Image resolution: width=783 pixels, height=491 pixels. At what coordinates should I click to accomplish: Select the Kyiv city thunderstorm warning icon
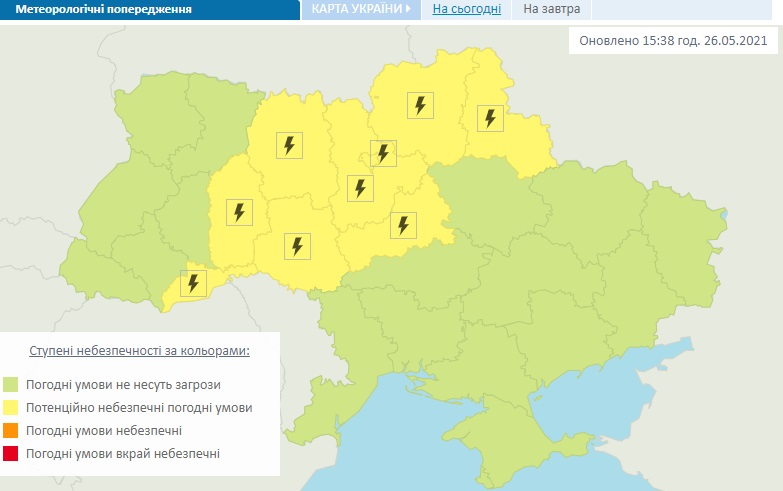(383, 153)
